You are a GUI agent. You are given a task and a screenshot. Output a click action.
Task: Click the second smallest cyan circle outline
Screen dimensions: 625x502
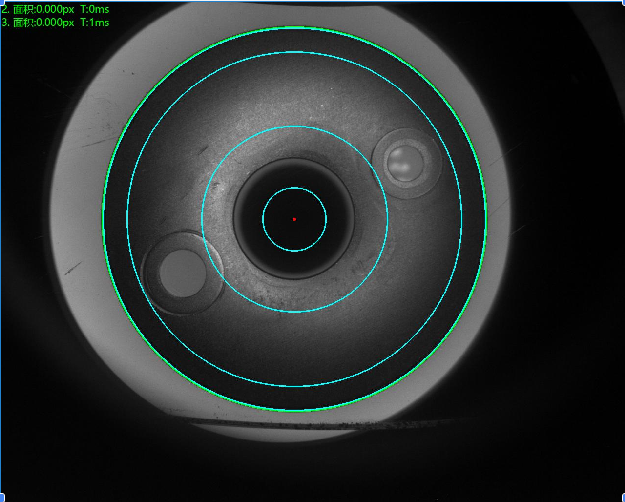[x=294, y=127]
